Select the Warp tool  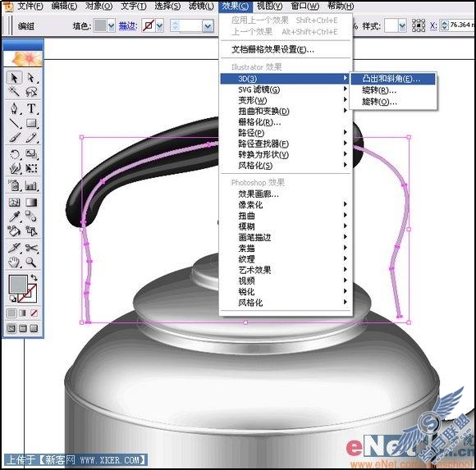pos(14,168)
